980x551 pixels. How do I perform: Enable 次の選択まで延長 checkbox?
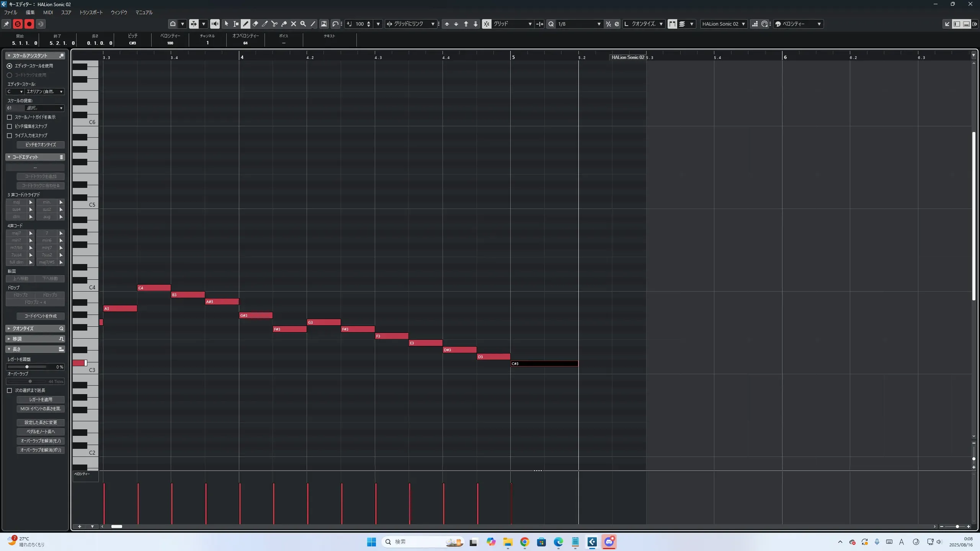coord(10,390)
